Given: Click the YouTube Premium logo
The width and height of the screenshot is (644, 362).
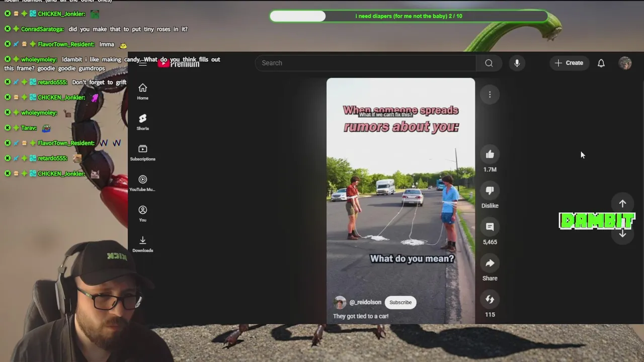Looking at the screenshot, I should click(x=179, y=63).
